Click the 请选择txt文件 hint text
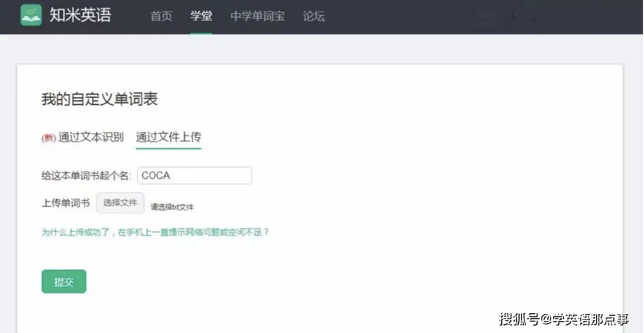The height and width of the screenshot is (333, 644). point(172,207)
